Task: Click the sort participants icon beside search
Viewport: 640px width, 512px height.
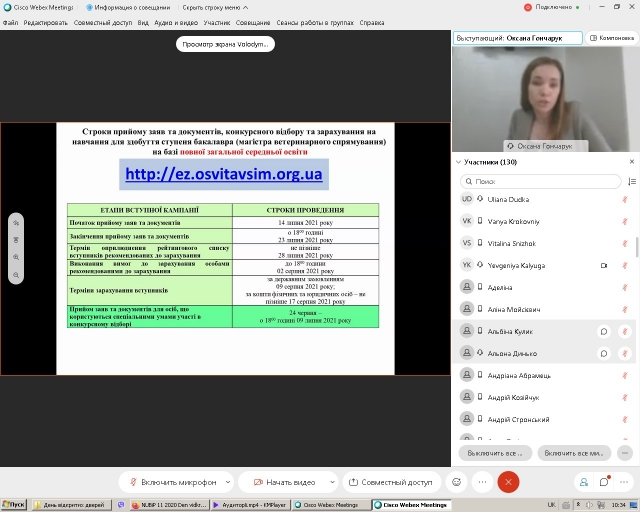Action: click(631, 181)
